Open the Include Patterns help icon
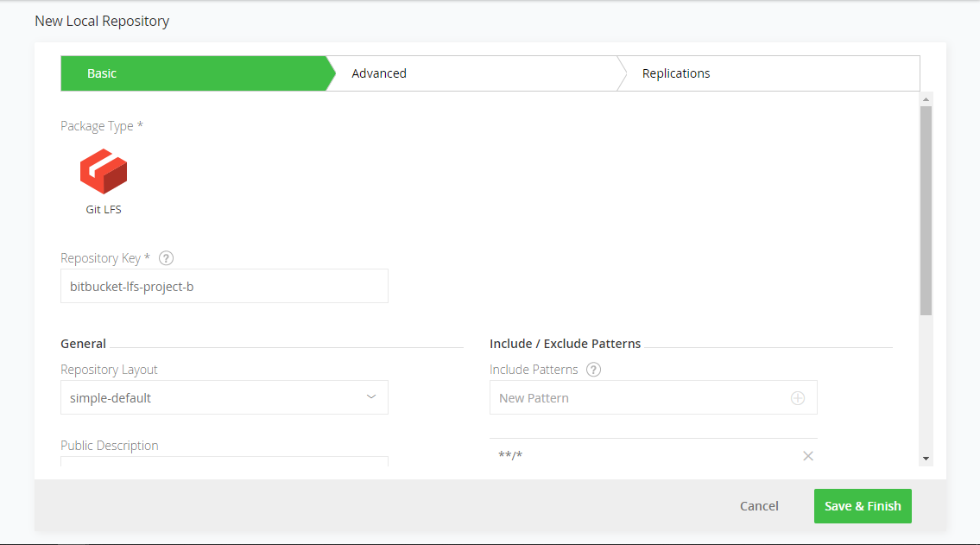Image resolution: width=980 pixels, height=545 pixels. point(594,370)
